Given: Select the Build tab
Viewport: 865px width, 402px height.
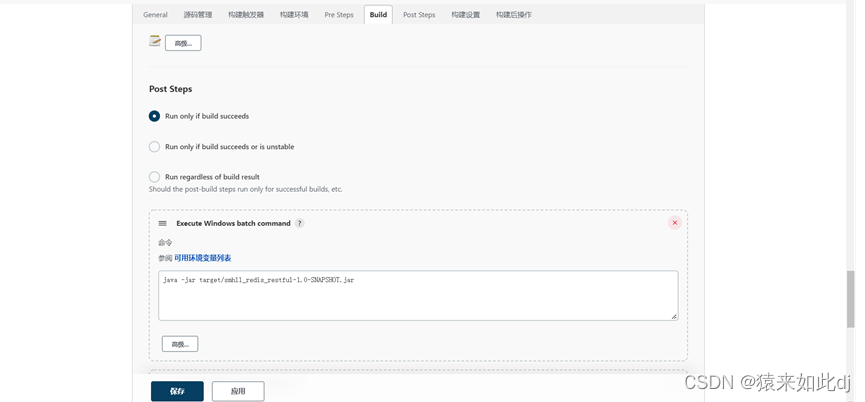Looking at the screenshot, I should coord(378,15).
